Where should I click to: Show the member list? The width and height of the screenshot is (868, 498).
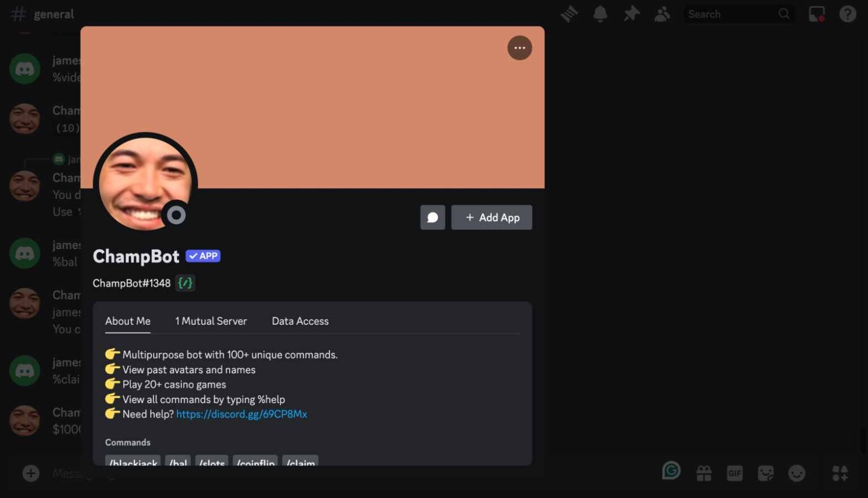coord(662,14)
